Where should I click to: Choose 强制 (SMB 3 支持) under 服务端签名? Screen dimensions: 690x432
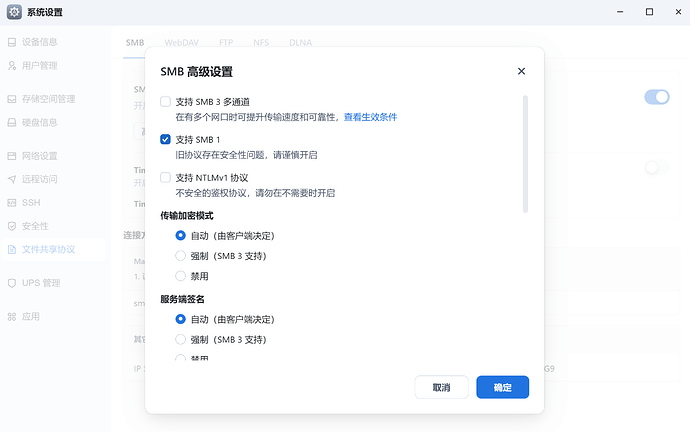coord(181,339)
